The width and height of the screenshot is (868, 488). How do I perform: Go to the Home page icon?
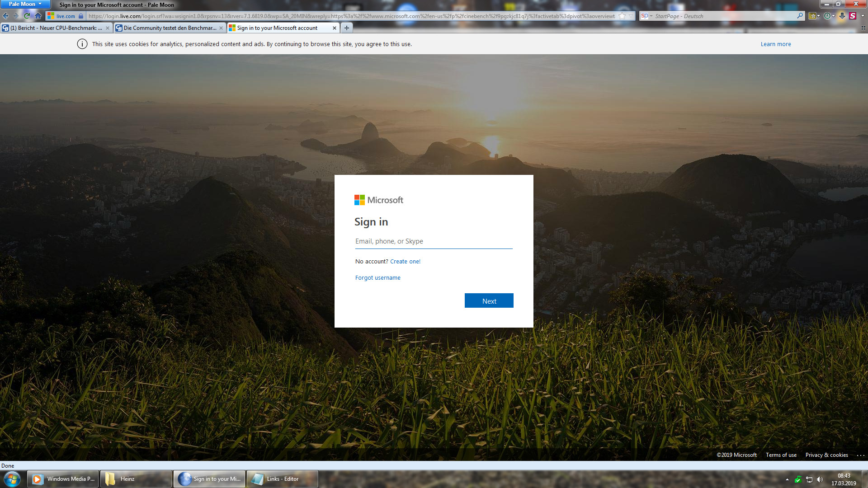point(38,16)
